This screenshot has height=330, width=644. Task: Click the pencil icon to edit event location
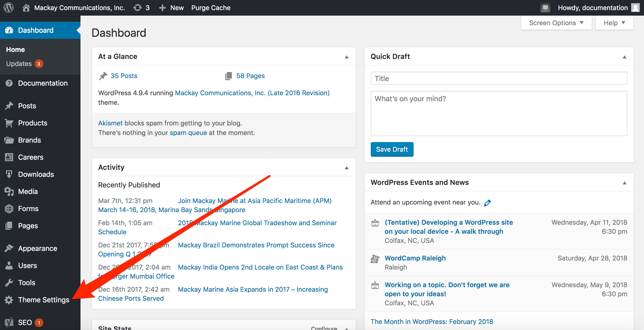point(488,203)
